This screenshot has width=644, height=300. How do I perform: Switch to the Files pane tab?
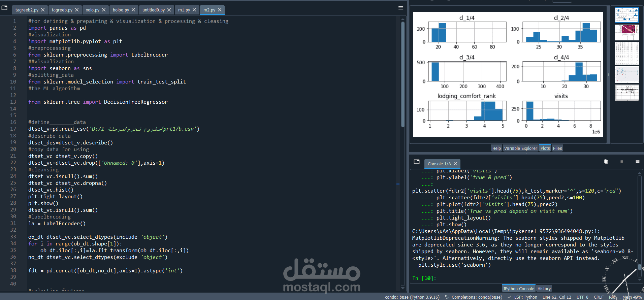tap(557, 148)
